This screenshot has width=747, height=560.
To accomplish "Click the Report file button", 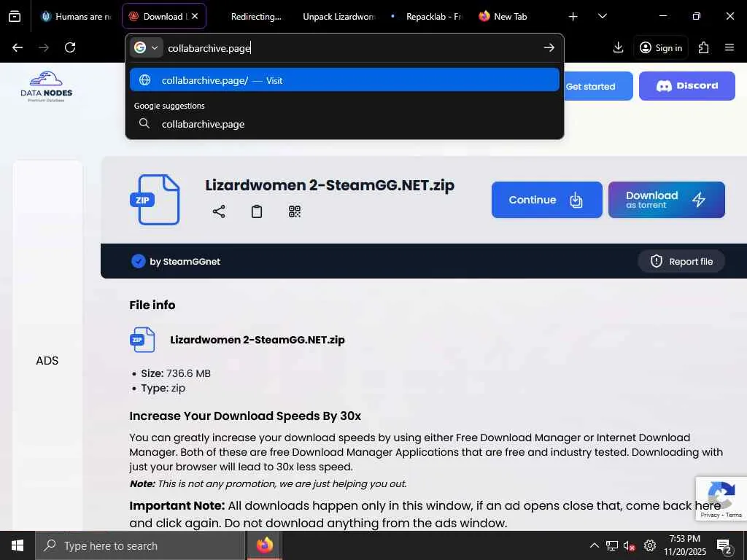I will [681, 261].
